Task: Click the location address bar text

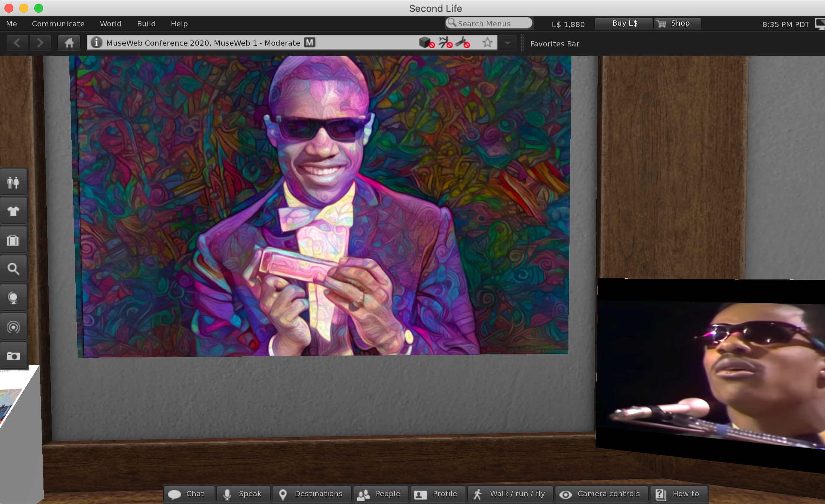Action: pyautogui.click(x=203, y=43)
